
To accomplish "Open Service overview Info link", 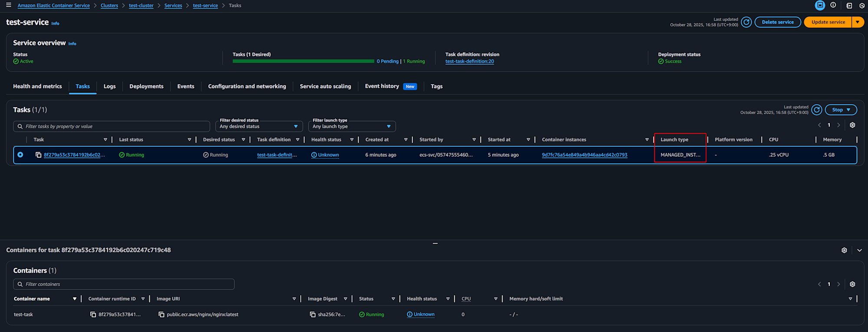I will click(x=72, y=44).
